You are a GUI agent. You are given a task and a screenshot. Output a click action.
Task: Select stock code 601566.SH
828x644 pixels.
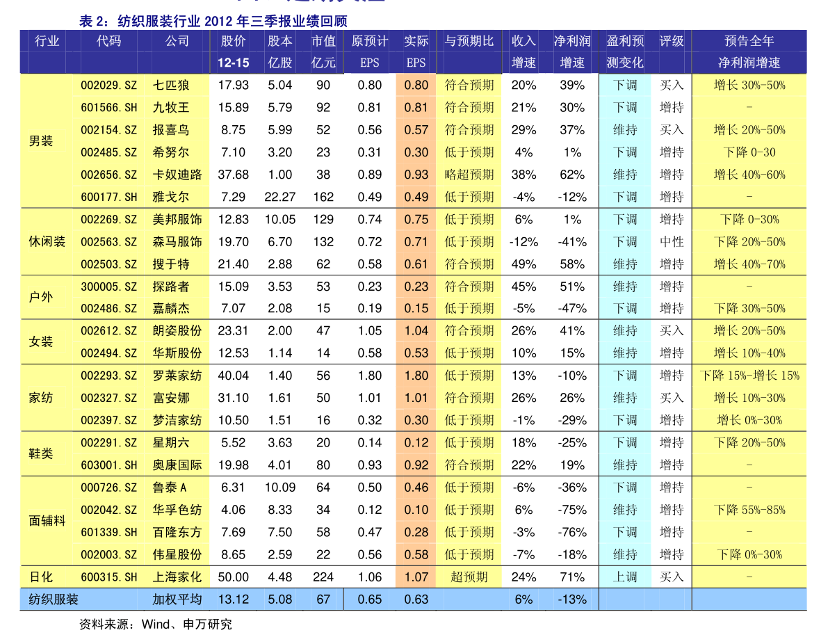108,108
